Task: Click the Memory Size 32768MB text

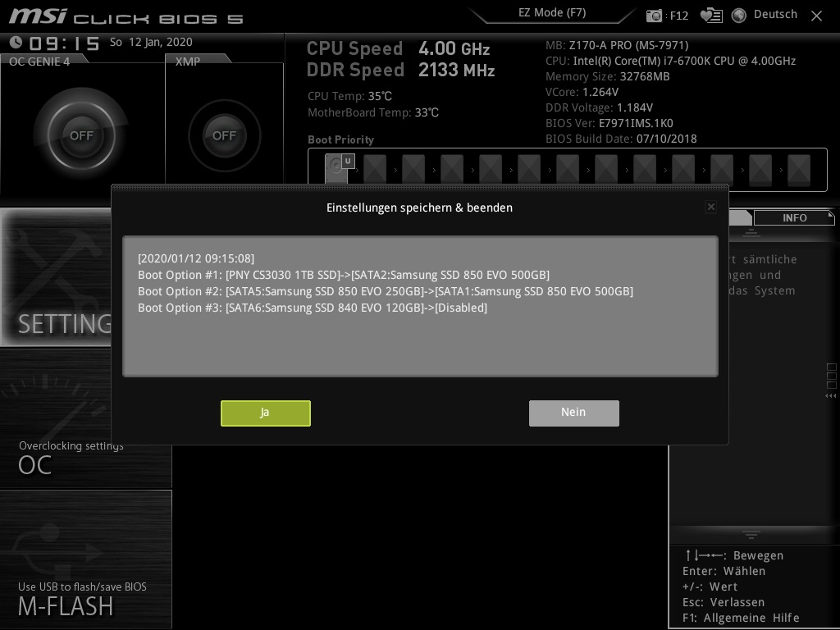Action: 608,76
